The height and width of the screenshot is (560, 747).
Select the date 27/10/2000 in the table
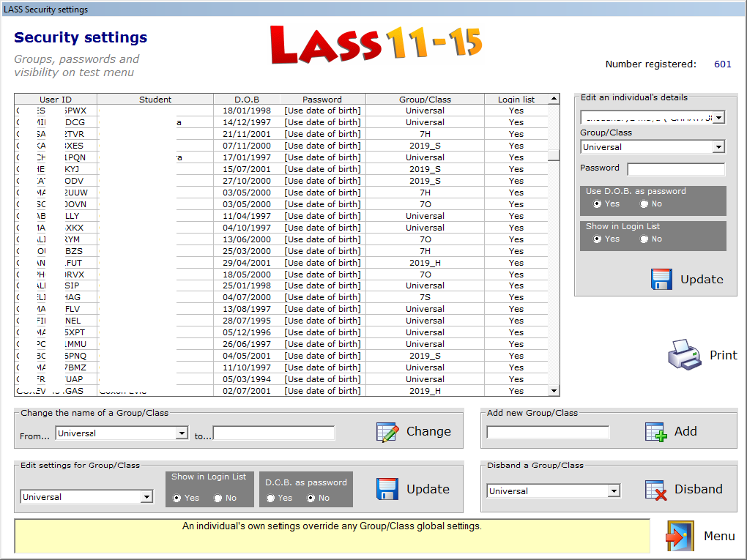247,181
